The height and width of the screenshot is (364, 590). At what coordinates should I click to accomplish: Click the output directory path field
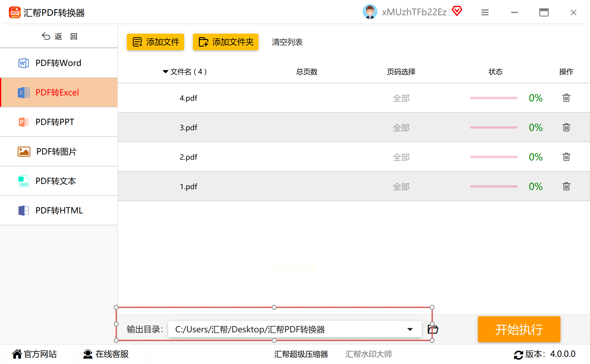click(283, 329)
